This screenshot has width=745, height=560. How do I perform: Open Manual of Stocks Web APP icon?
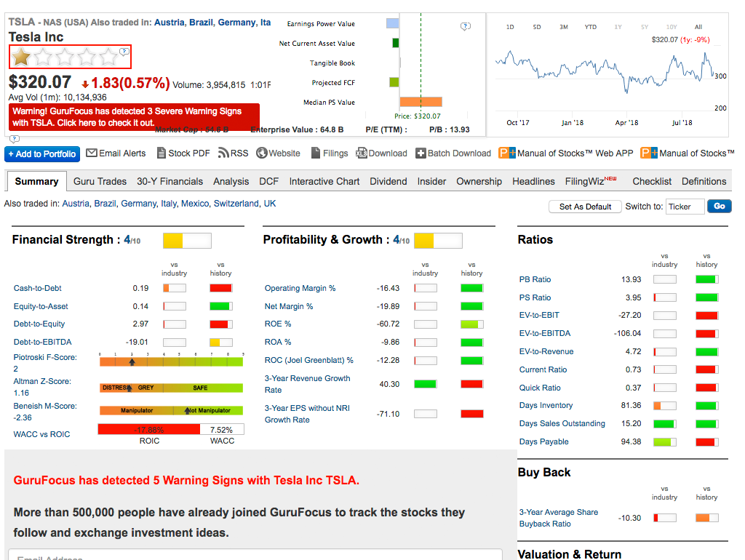pos(507,153)
